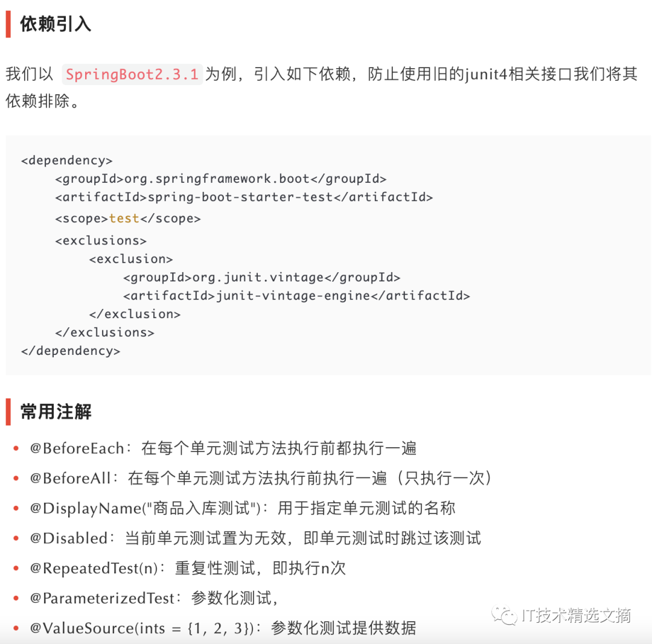Viewport: 652px width, 644px height.
Task: Click the bullet dot before @BeforeEach
Action: pos(16,448)
